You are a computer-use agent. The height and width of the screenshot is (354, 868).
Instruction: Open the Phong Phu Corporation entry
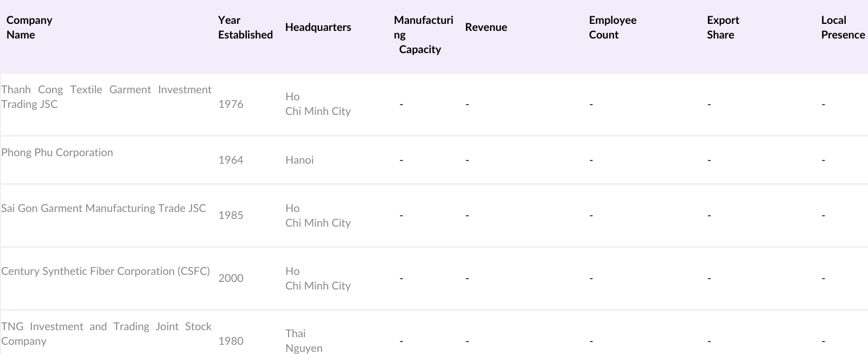57,152
